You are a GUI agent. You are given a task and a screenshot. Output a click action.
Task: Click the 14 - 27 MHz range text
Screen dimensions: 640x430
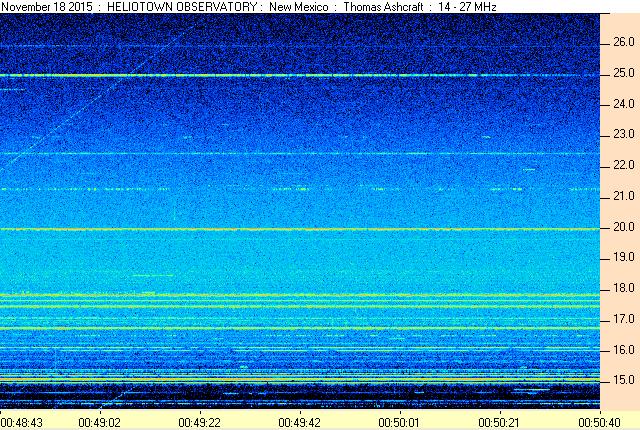[467, 7]
